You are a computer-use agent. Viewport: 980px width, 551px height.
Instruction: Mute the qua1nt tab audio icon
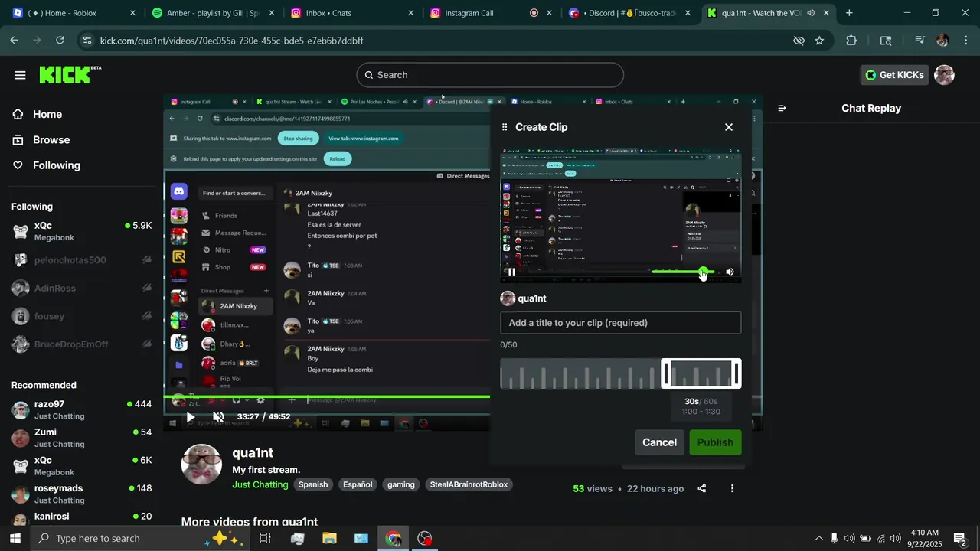pyautogui.click(x=811, y=13)
